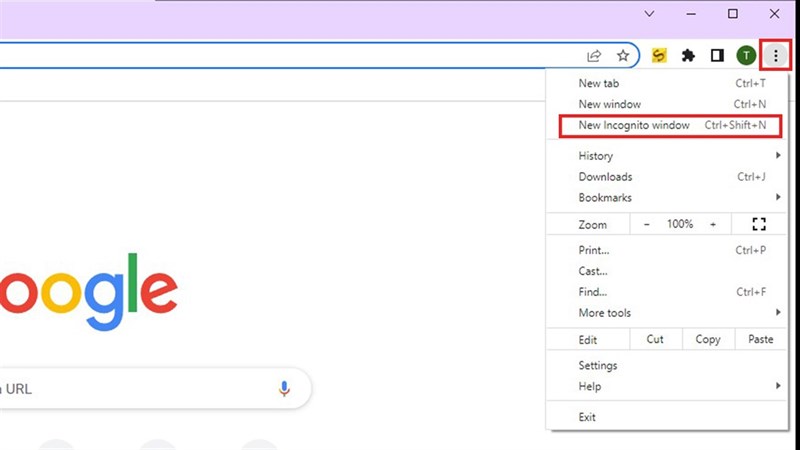Click the Google logo
The width and height of the screenshot is (800, 450).
click(89, 292)
